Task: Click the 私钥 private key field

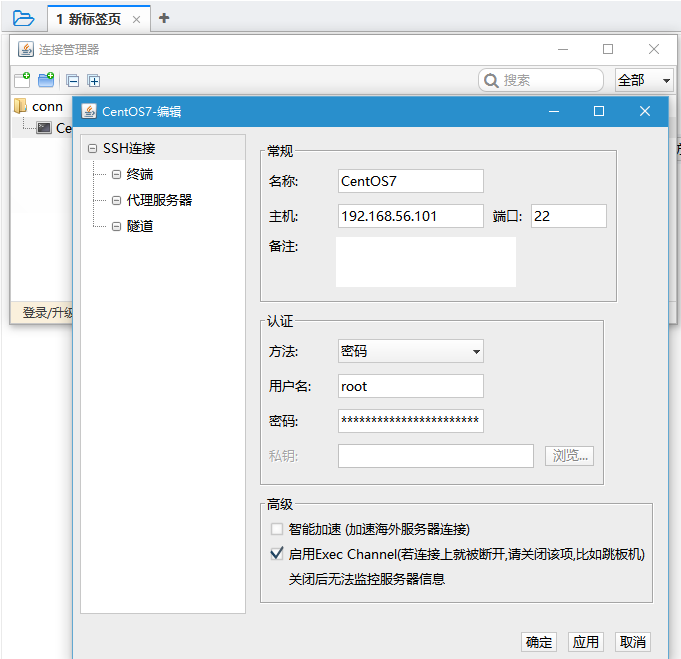Action: (436, 456)
